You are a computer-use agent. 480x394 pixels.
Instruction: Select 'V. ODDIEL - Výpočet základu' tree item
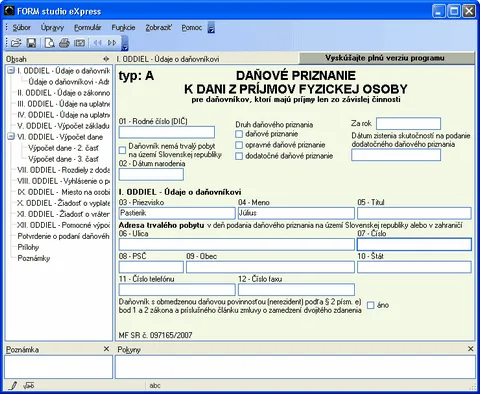pos(63,126)
